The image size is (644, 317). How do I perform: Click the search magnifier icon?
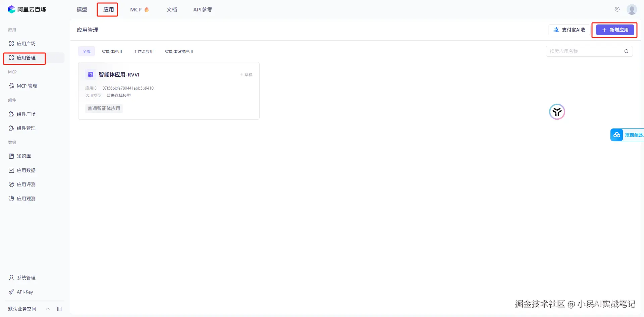(x=627, y=51)
